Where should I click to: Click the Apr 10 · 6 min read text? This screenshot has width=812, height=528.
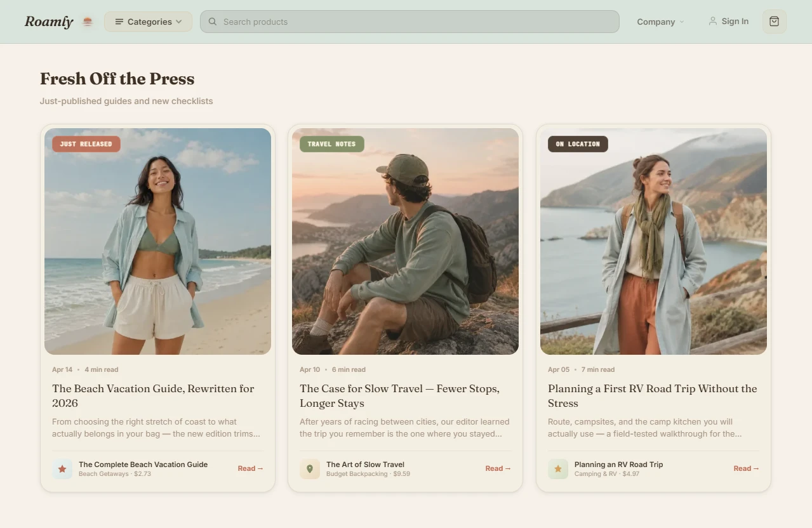coord(333,369)
